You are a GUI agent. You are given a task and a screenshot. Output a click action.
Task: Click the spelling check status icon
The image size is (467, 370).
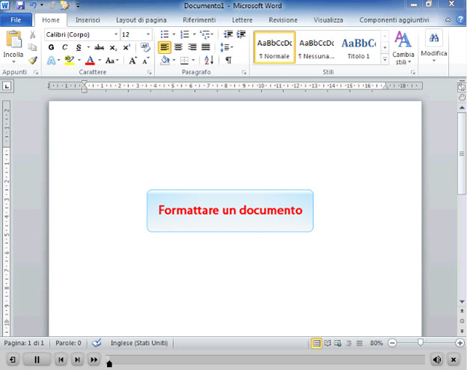pyautogui.click(x=97, y=343)
